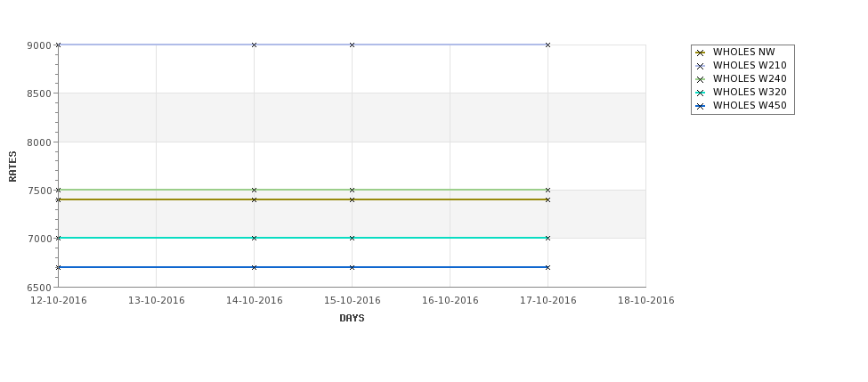The image size is (868, 382).
Task: Click the WHOLES W240 point on 15-10-2016
Action: click(352, 190)
